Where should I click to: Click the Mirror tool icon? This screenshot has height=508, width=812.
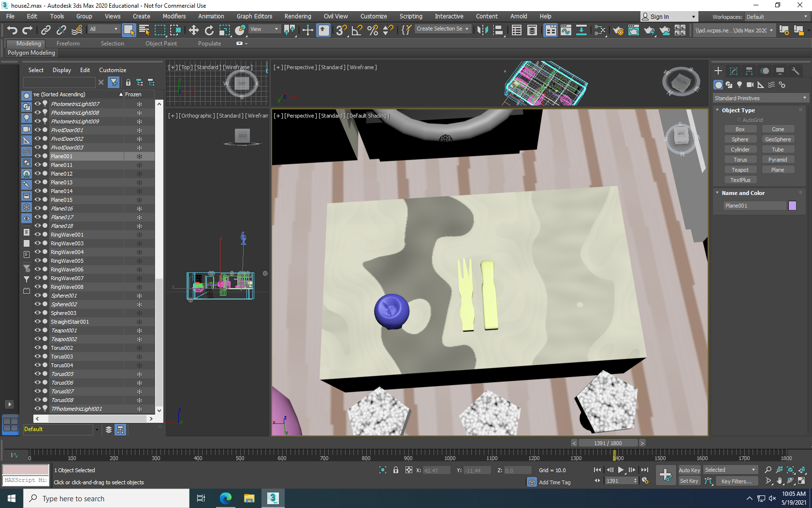(482, 30)
